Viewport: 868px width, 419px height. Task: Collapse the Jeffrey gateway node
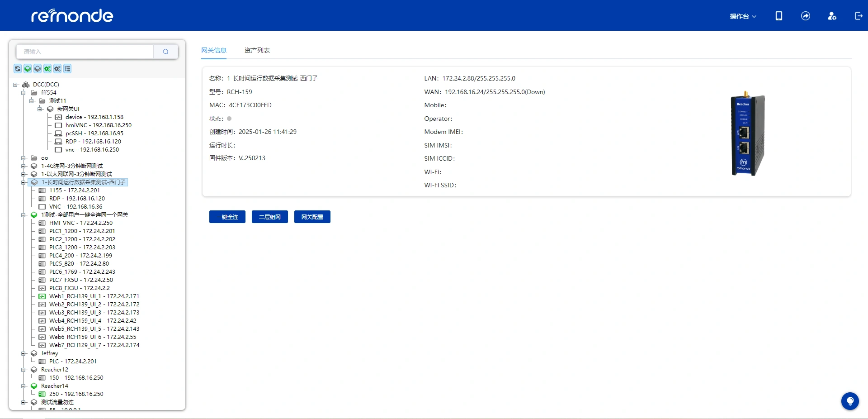[24, 353]
